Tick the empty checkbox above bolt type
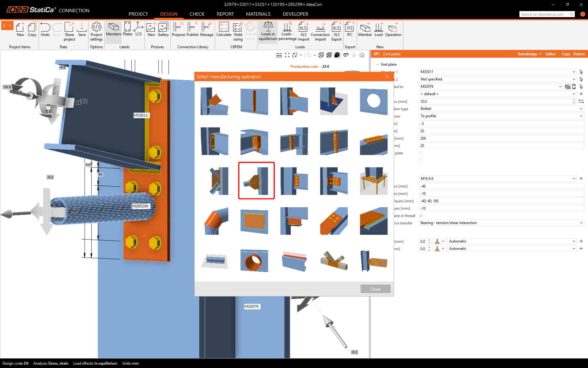This screenshot has width=588, height=368. point(421,160)
